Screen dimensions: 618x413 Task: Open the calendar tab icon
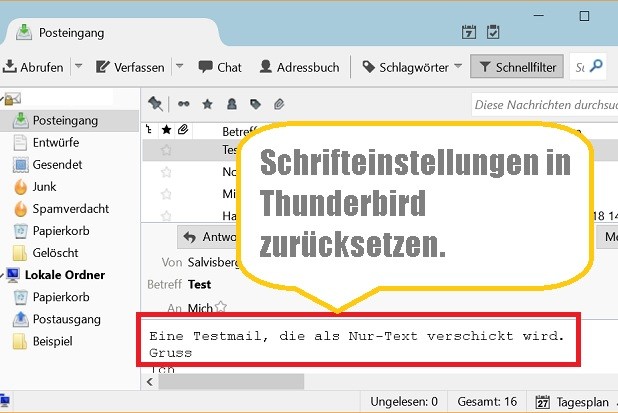pos(469,32)
